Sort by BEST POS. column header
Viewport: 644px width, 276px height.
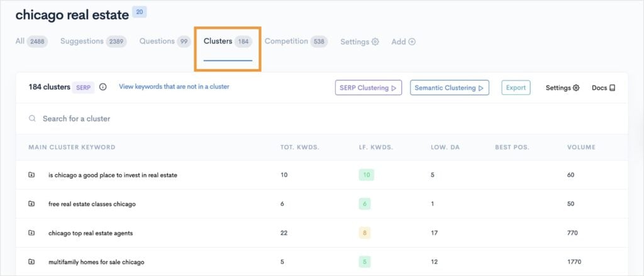512,147
